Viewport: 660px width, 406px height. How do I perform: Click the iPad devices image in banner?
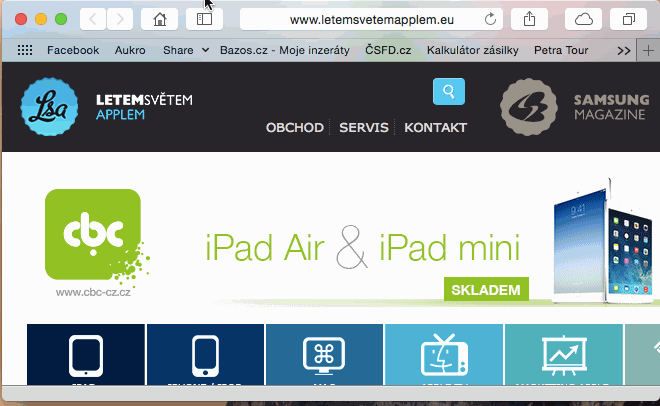point(604,241)
